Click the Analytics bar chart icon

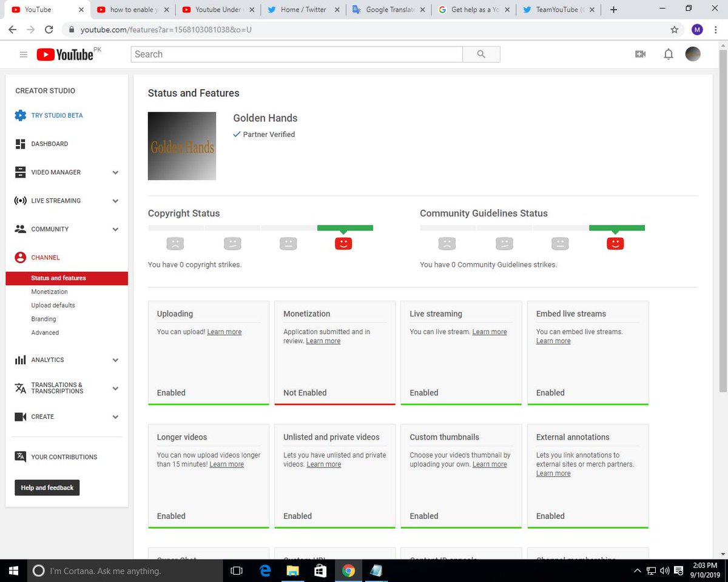tap(20, 360)
